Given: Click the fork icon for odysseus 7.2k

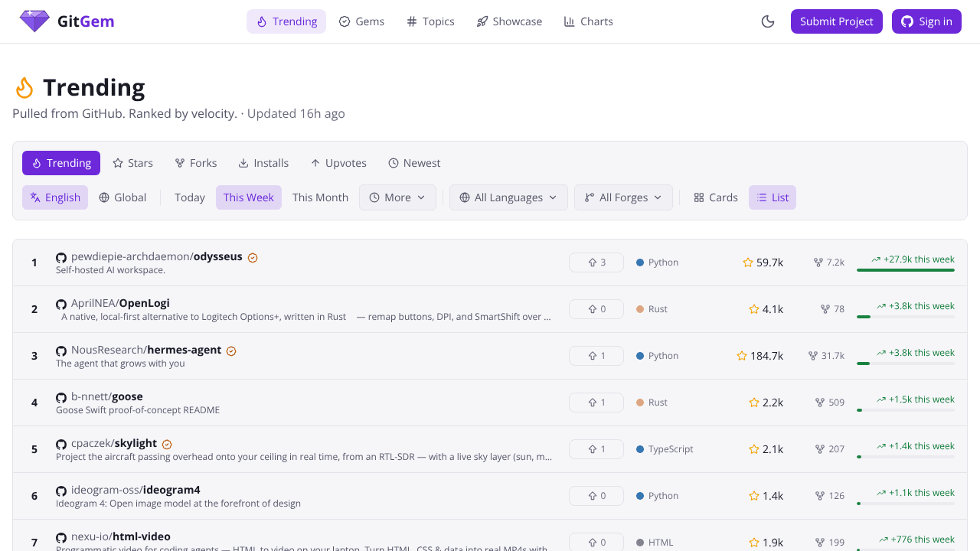Looking at the screenshot, I should (x=818, y=262).
